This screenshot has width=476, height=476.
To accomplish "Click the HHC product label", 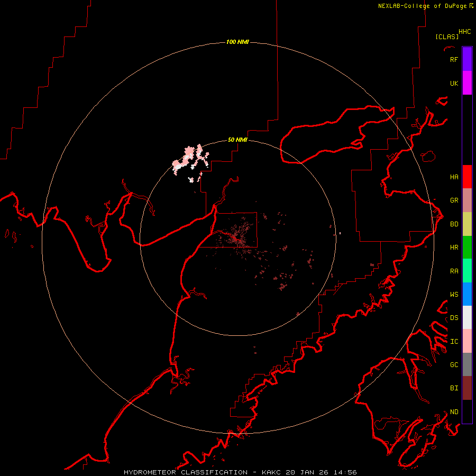I will [x=465, y=32].
